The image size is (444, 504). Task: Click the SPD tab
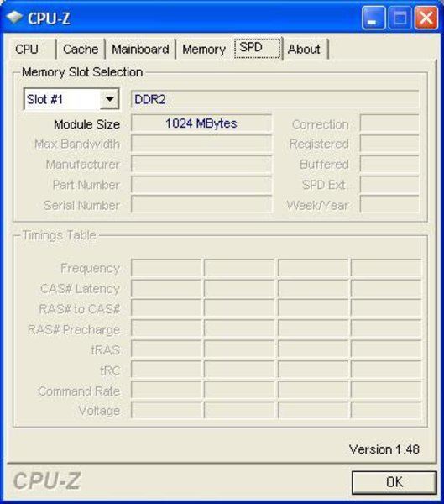[x=258, y=48]
